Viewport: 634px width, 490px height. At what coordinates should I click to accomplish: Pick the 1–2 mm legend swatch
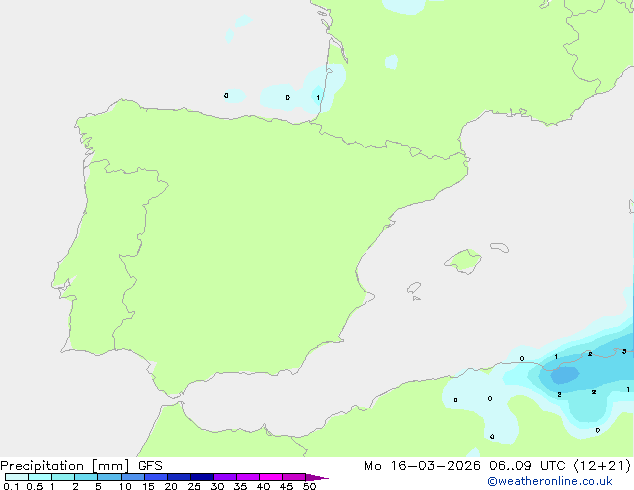coord(63,477)
